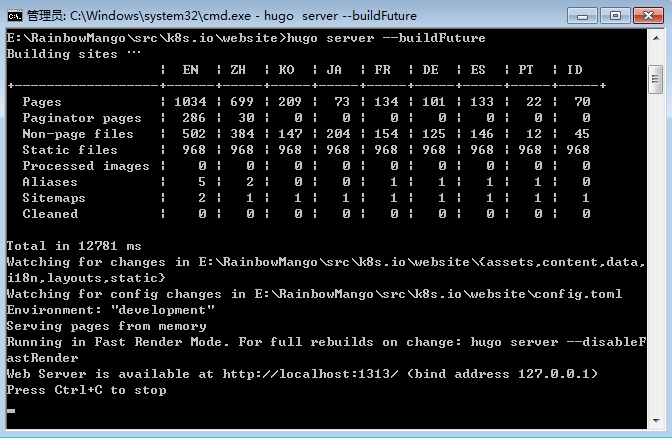Click the 'Environment: "development"' line
Screen dimensions: 672x438
[x=111, y=310]
